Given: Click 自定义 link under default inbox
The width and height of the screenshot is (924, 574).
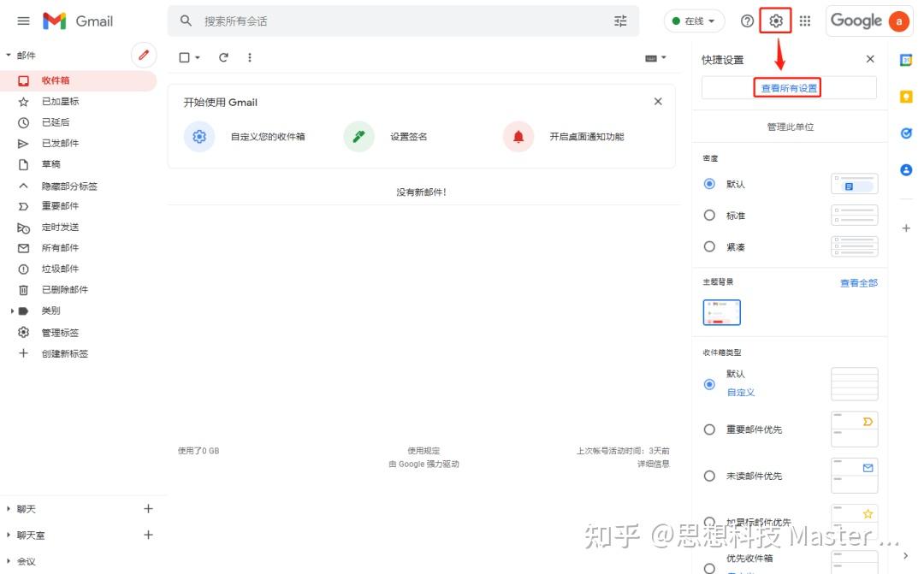Looking at the screenshot, I should tap(740, 392).
